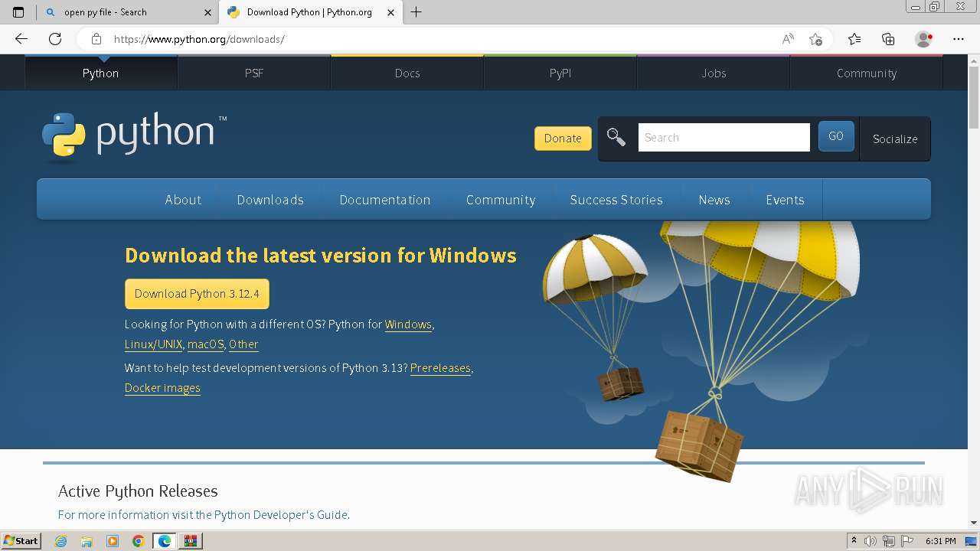Click the Start button

pos(21,541)
